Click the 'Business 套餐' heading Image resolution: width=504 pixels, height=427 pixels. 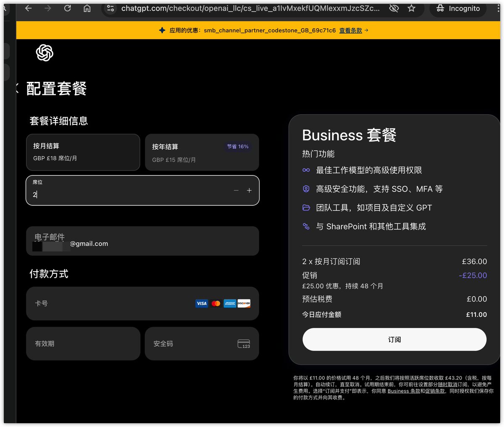click(349, 135)
